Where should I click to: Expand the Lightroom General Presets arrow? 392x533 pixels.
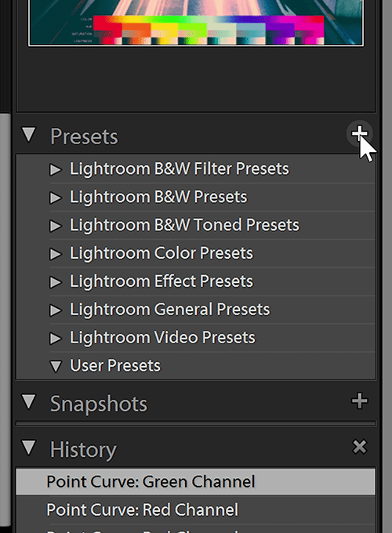pyautogui.click(x=56, y=310)
